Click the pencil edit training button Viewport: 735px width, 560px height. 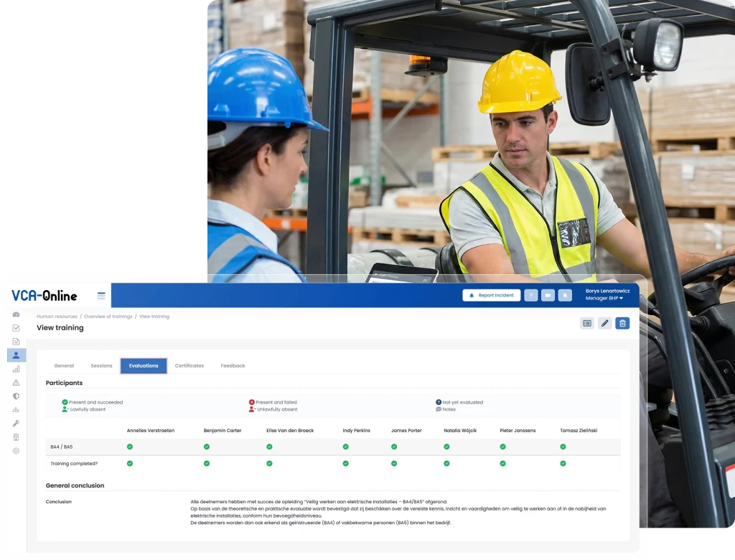point(605,323)
